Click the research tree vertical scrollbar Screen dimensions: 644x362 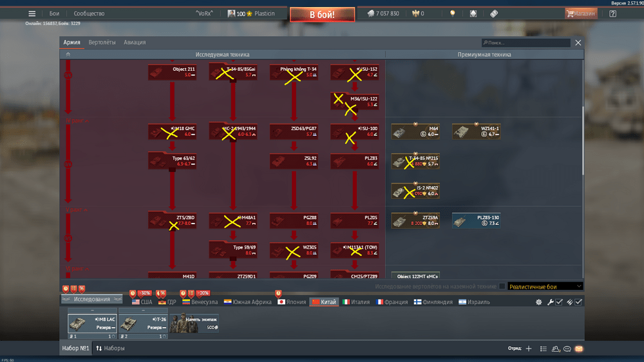click(x=582, y=140)
